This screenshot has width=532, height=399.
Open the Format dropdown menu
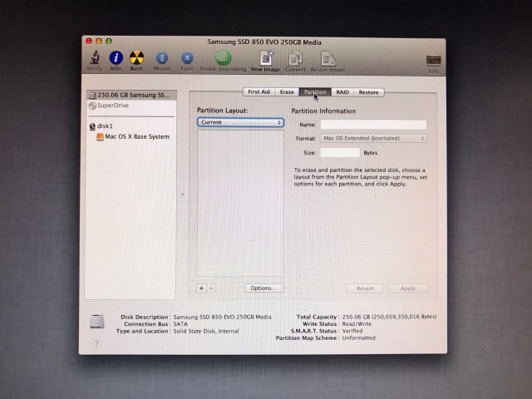[373, 138]
